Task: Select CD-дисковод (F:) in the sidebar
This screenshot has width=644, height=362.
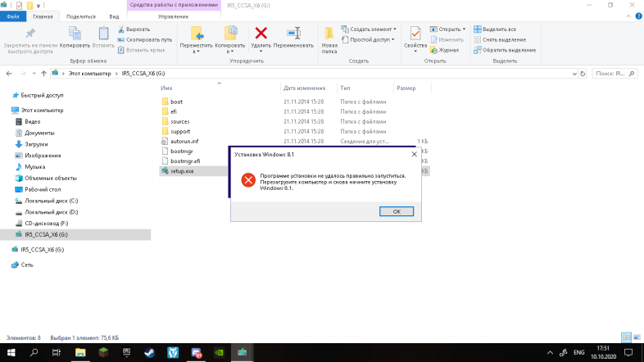Action: point(46,224)
